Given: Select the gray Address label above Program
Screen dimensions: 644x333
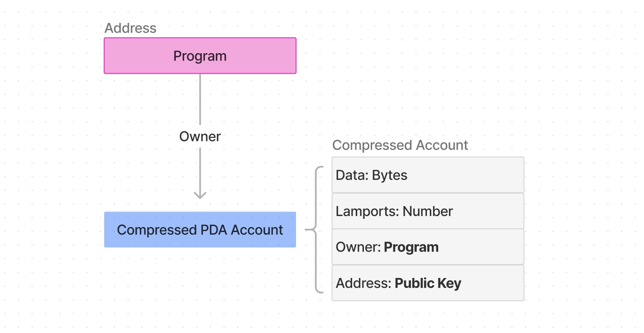Looking at the screenshot, I should coord(130,28).
